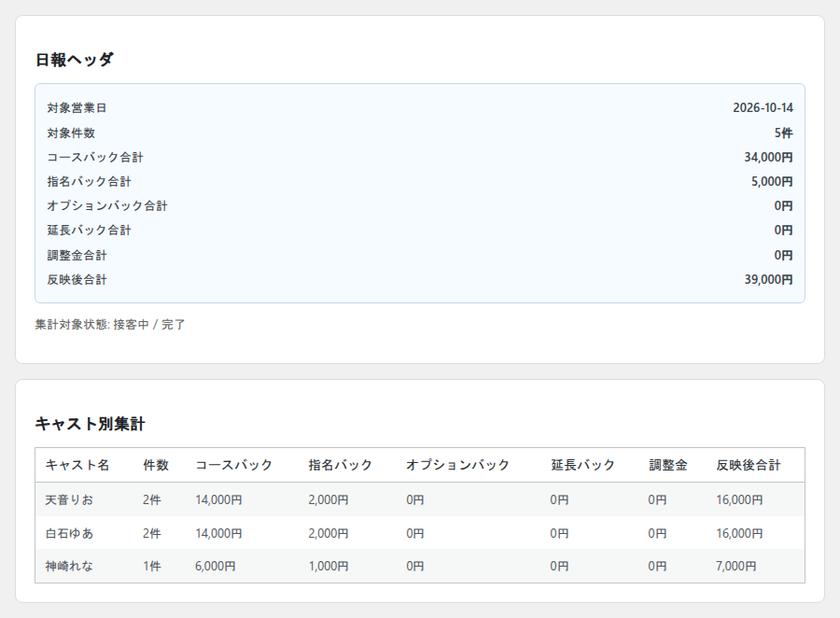Click the キャスト名 column header
The image size is (840, 618).
[77, 465]
